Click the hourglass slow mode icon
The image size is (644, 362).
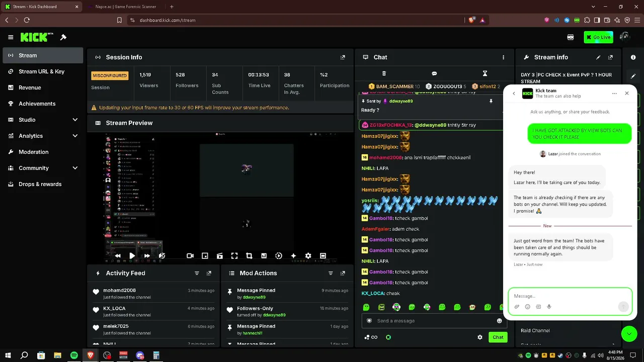(x=485, y=73)
